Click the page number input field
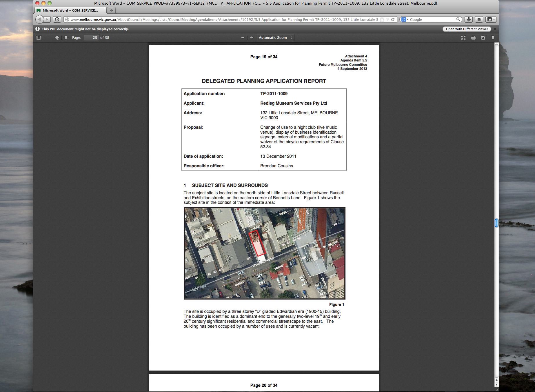 pos(92,38)
